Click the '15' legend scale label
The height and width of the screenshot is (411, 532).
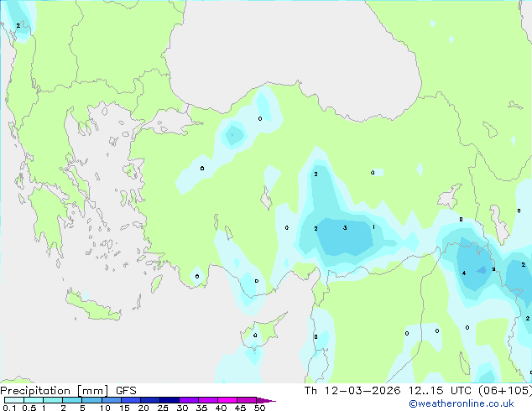pos(124,408)
